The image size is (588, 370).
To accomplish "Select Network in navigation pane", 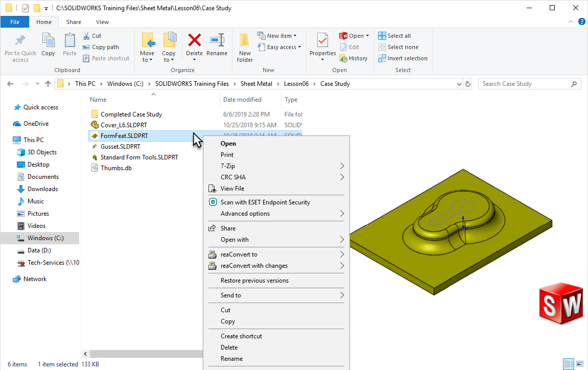I will (x=35, y=279).
